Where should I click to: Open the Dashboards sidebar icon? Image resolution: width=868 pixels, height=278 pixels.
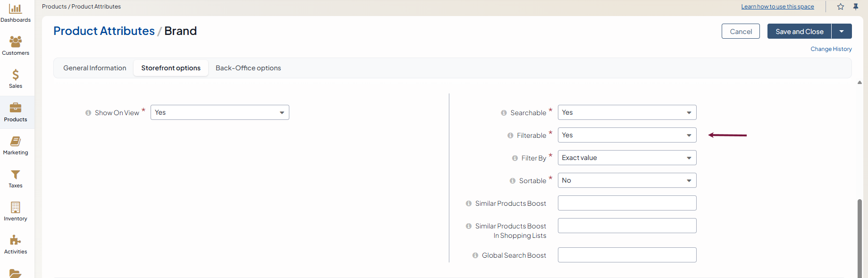tap(16, 9)
